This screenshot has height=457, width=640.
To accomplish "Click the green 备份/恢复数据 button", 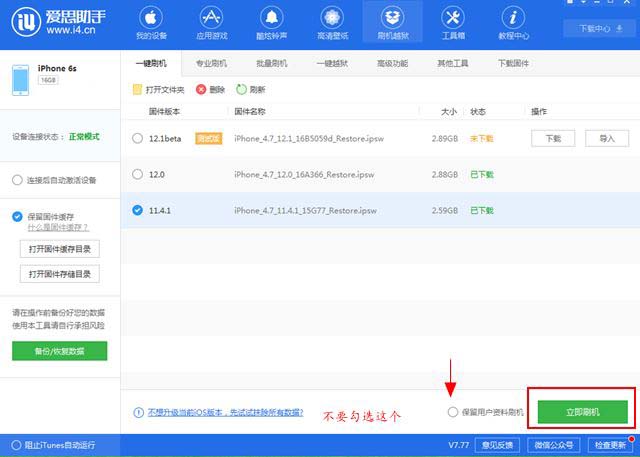I will 60,351.
